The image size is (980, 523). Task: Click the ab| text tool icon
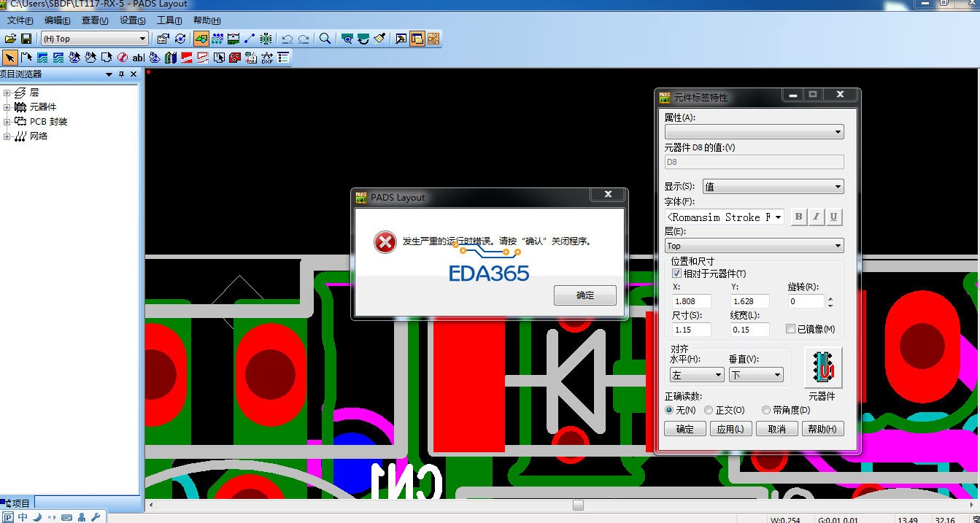[x=138, y=58]
